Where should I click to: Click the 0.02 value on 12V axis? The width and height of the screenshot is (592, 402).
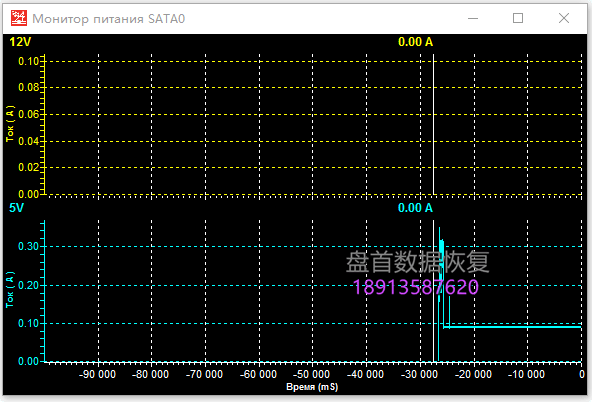pos(29,167)
